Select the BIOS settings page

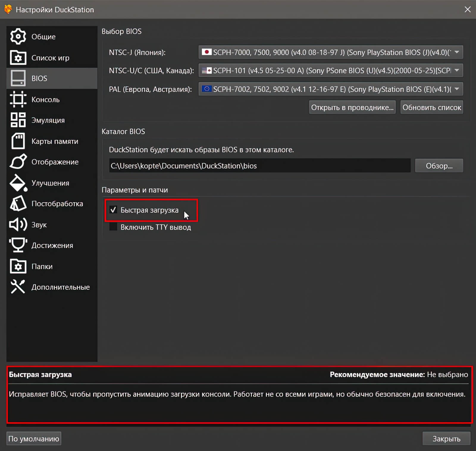(52, 78)
